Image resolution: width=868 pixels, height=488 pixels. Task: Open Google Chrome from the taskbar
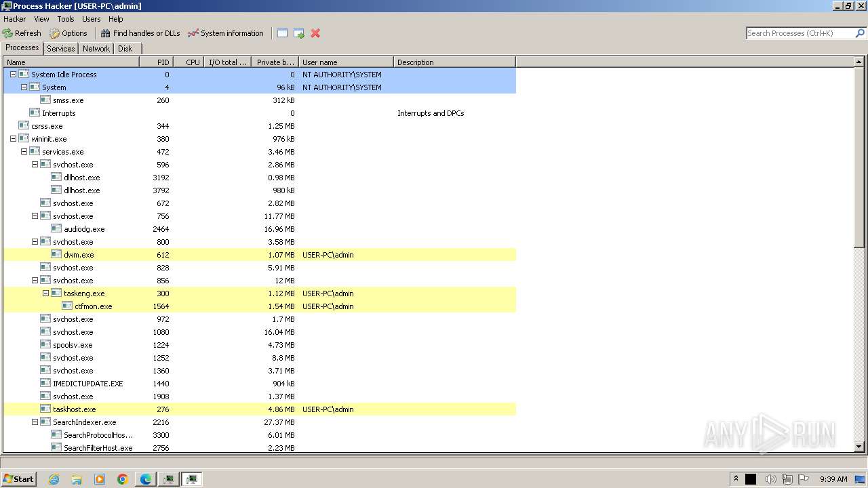[123, 479]
